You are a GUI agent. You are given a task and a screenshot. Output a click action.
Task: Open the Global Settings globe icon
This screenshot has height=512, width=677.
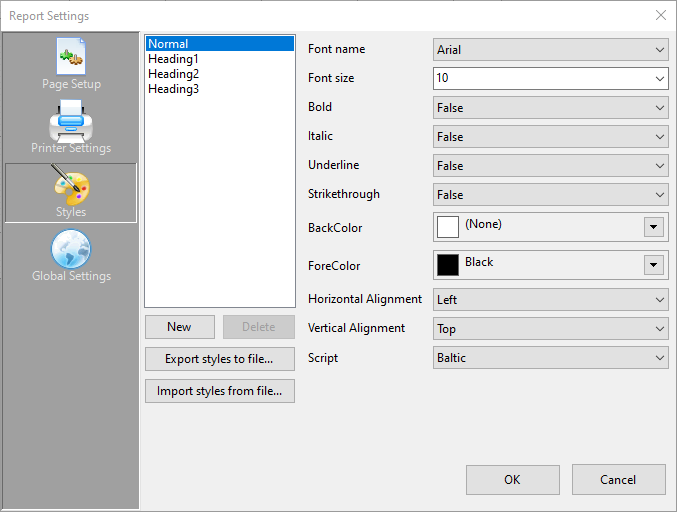[71, 249]
